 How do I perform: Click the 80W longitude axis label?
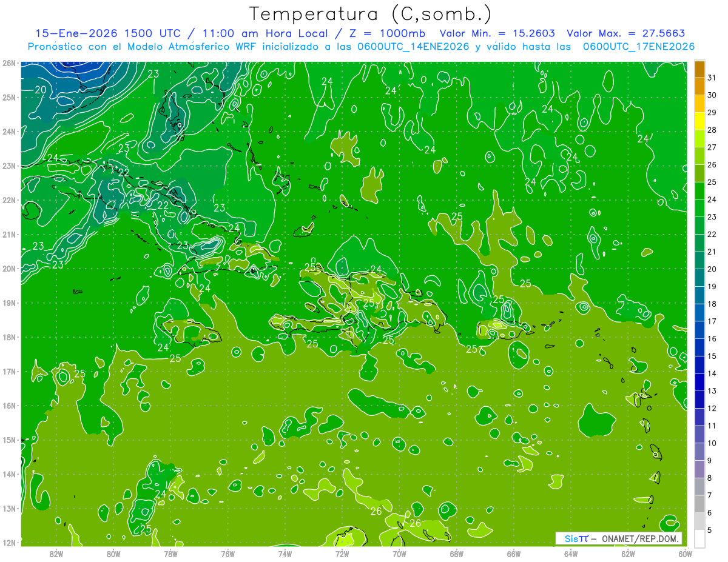pyautogui.click(x=113, y=554)
